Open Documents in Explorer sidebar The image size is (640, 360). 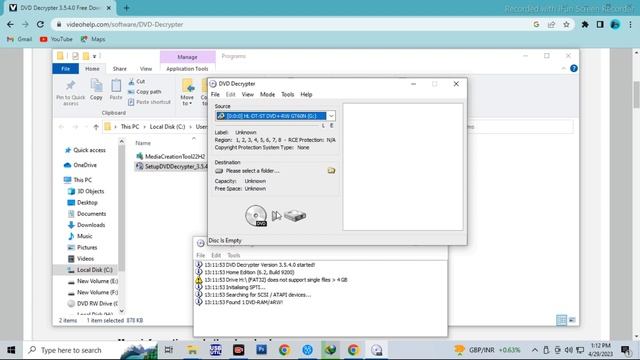click(x=87, y=213)
